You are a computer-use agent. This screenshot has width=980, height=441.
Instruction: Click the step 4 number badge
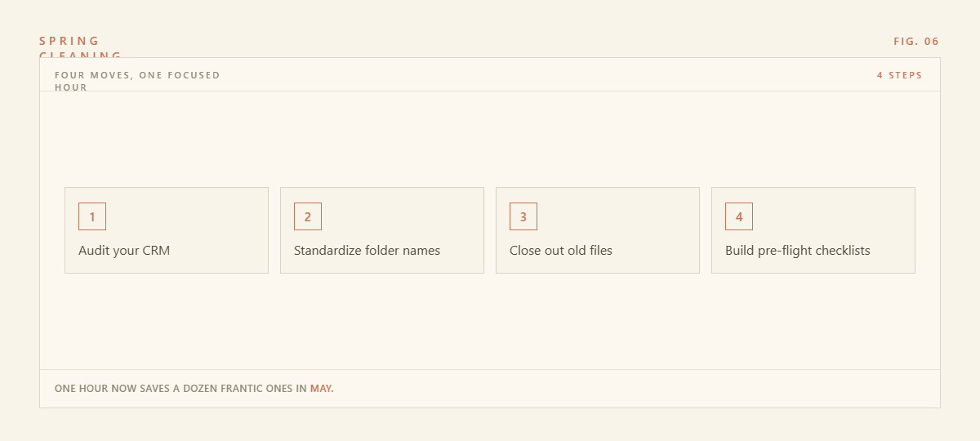[739, 216]
